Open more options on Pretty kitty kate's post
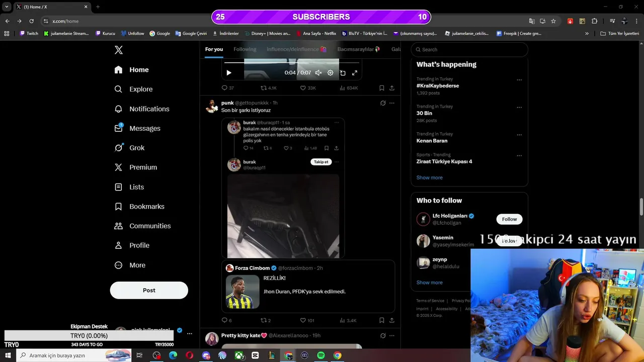The height and width of the screenshot is (362, 644). [x=392, y=335]
